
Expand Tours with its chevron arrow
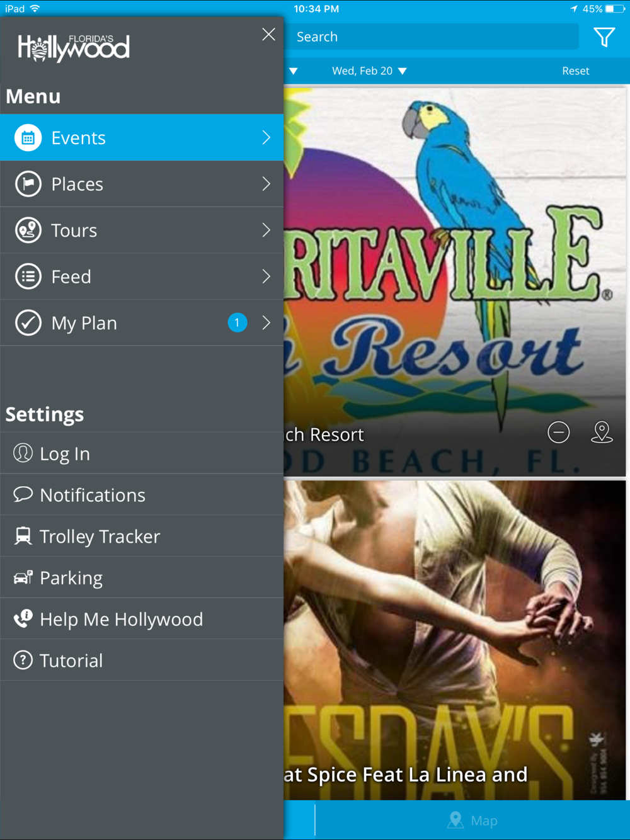(x=266, y=230)
